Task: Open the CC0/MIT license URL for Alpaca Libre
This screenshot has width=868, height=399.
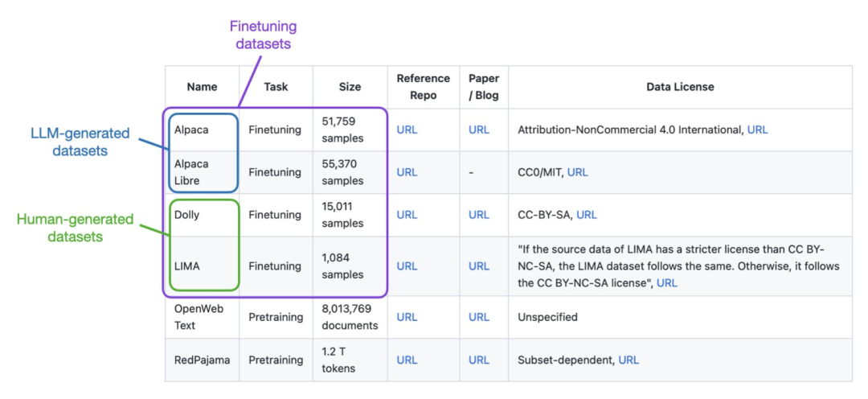Action: (577, 172)
